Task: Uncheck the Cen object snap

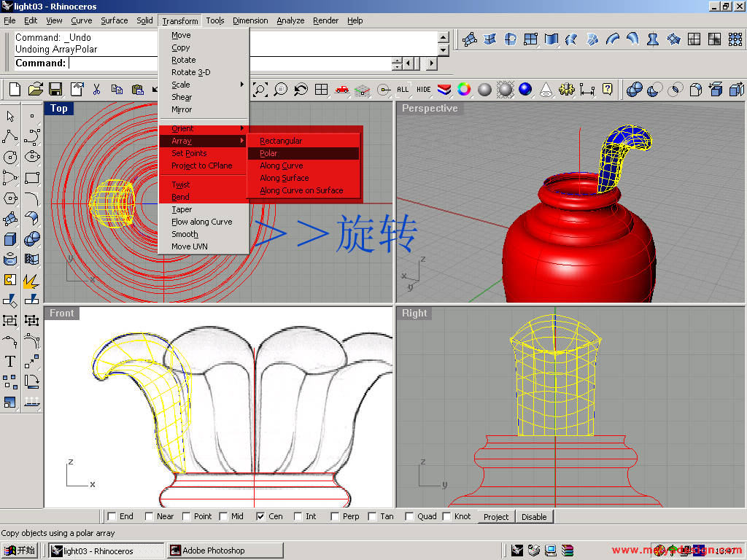Action: pos(260,516)
